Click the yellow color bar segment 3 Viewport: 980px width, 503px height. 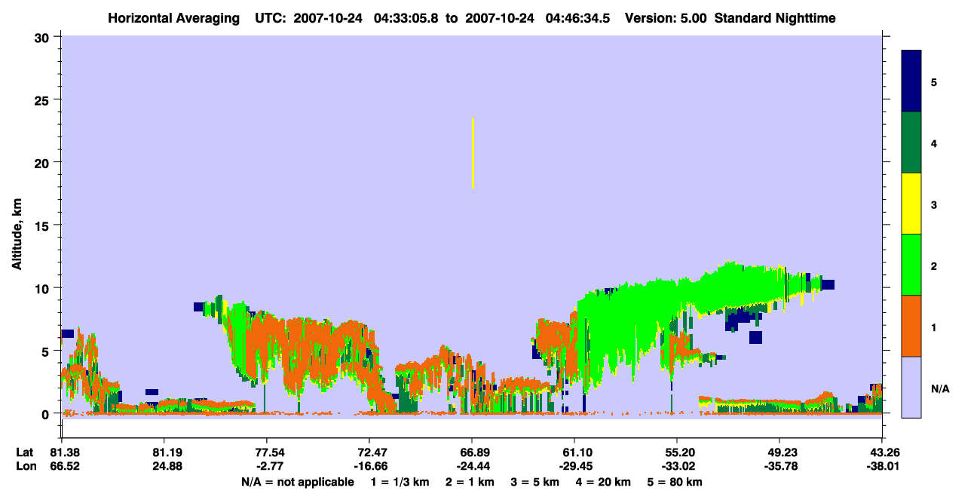(911, 204)
